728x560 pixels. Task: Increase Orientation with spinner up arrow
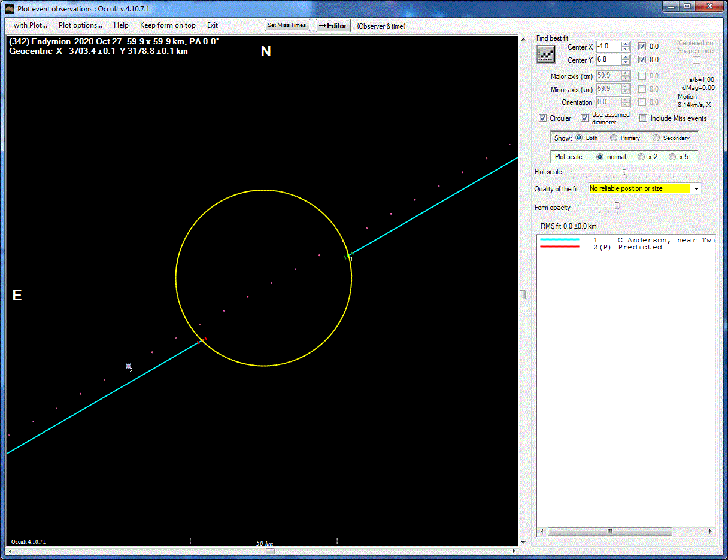pos(626,100)
